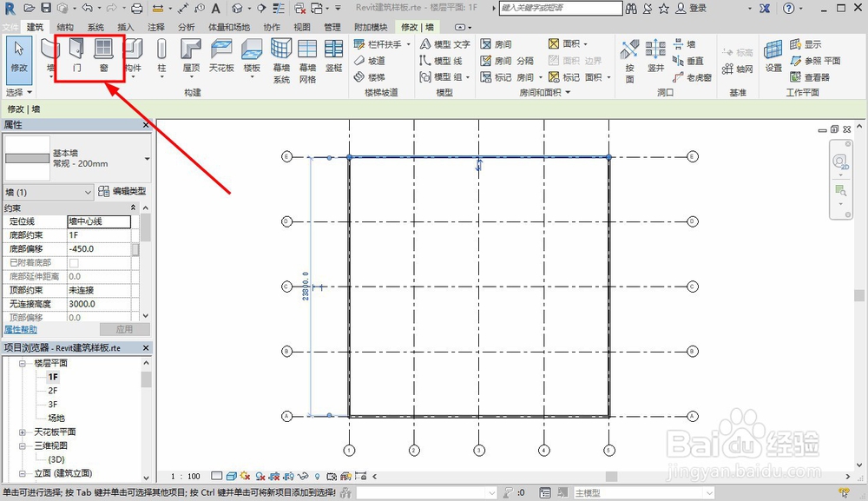The image size is (868, 501).
Task: Select the 垂直 vertical opening tool
Action: [688, 61]
